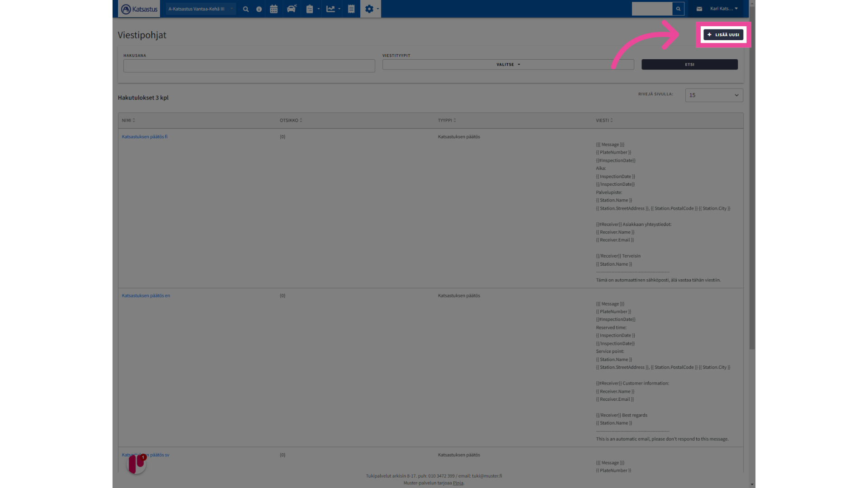Screen dimensions: 868x488
Task: Click the top-right quick search field
Action: (652, 9)
